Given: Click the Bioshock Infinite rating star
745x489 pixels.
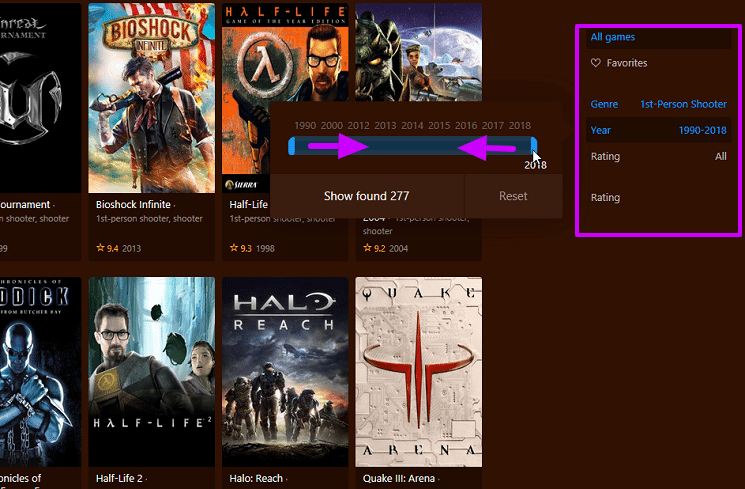Looking at the screenshot, I should (100, 248).
